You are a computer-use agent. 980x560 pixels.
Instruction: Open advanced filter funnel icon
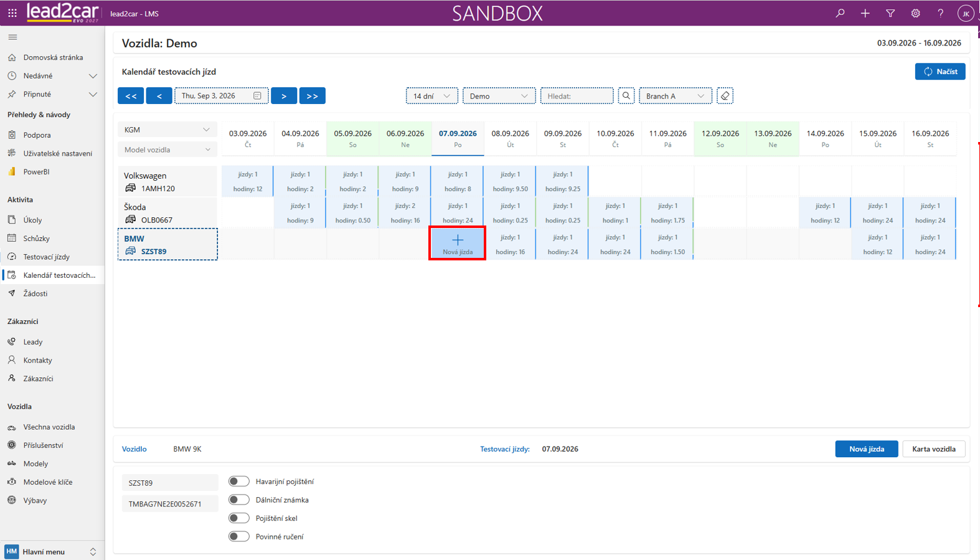(x=890, y=13)
